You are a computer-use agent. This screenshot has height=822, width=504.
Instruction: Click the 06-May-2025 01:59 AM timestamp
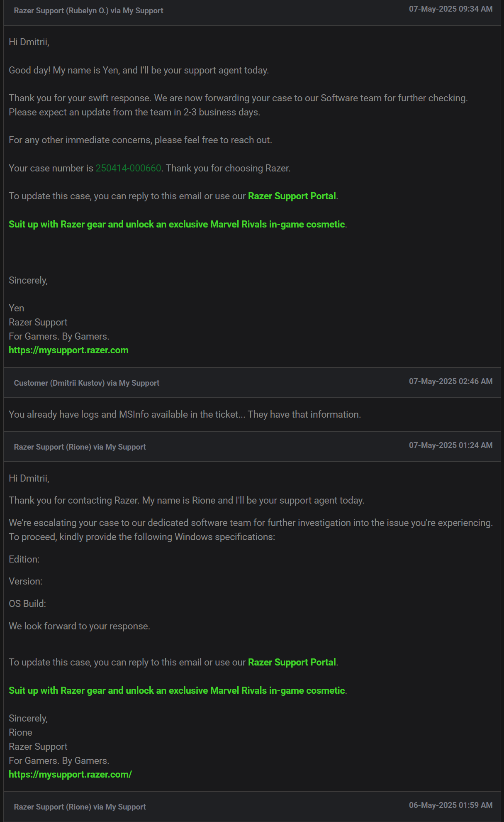coord(451,805)
